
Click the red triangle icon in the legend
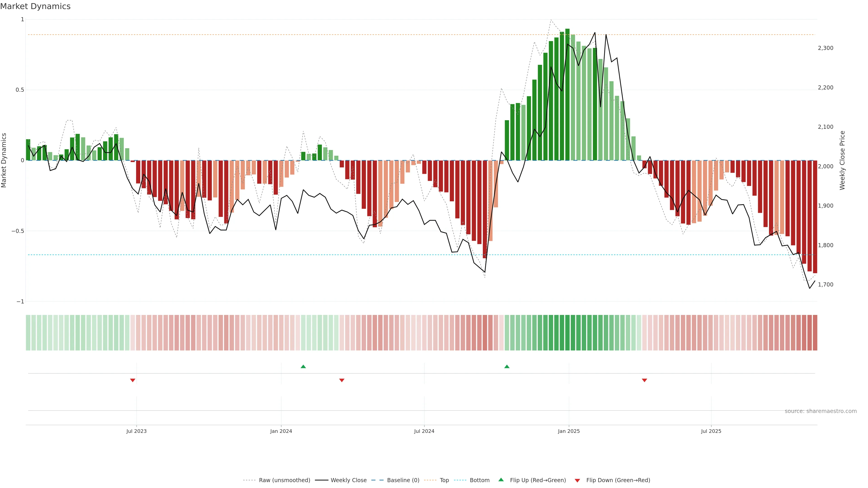pyautogui.click(x=577, y=481)
